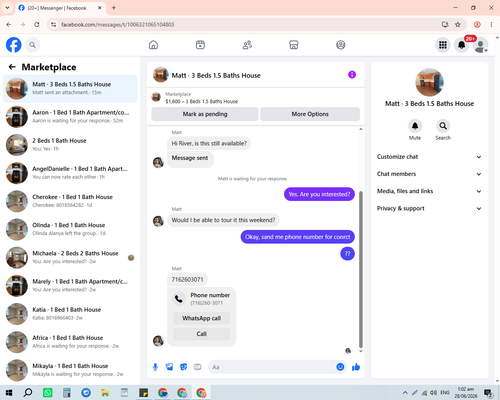
Task: Click the phone handset icon in card
Action: coord(179,299)
